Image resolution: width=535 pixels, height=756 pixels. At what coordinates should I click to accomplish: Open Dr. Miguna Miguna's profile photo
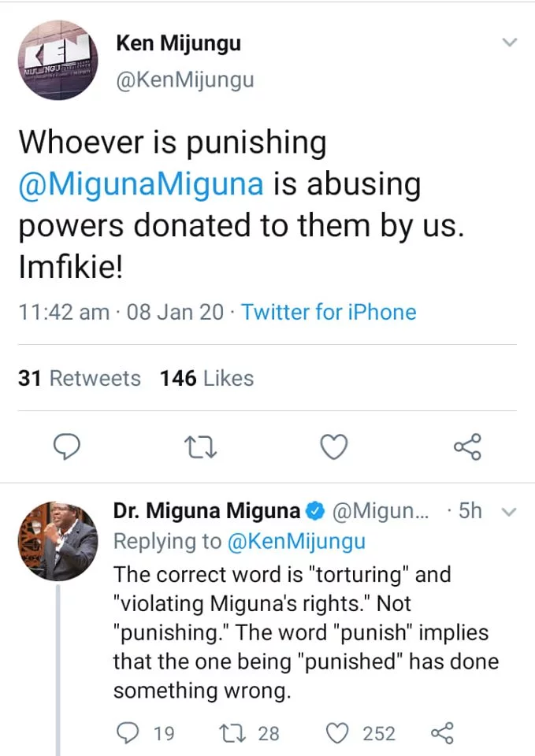point(57,541)
